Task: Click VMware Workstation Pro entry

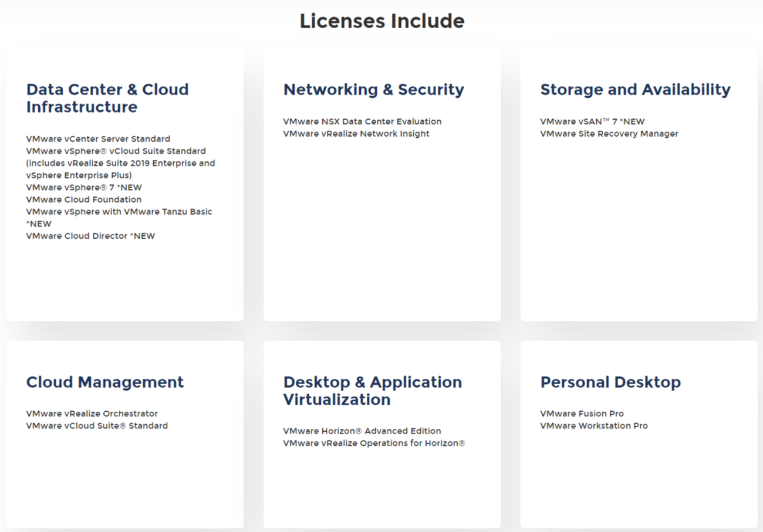Action: [594, 426]
